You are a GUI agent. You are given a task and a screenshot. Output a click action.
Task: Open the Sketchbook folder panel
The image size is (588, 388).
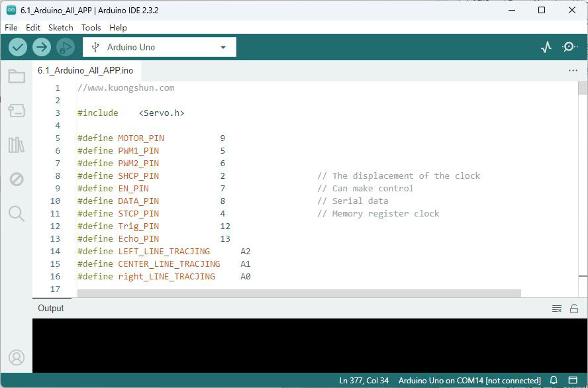17,76
